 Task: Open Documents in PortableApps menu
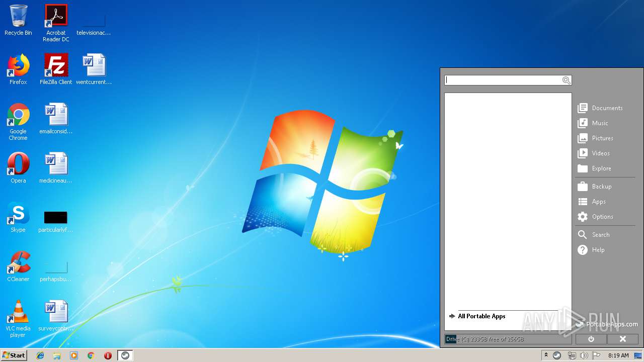[x=600, y=108]
